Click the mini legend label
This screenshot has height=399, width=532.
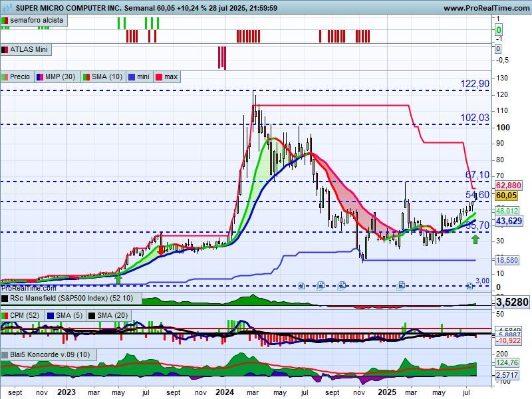click(x=143, y=76)
